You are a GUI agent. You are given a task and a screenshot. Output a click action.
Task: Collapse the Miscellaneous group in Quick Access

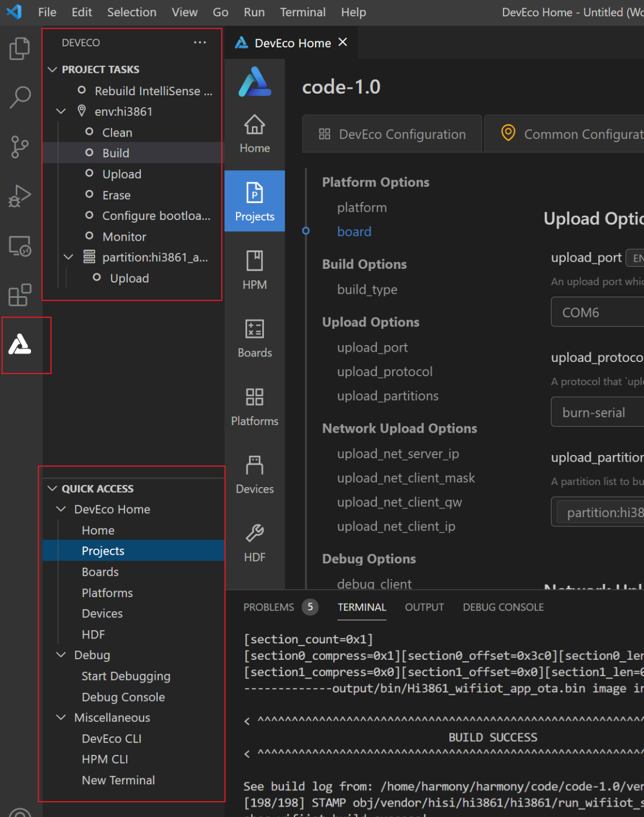[61, 718]
